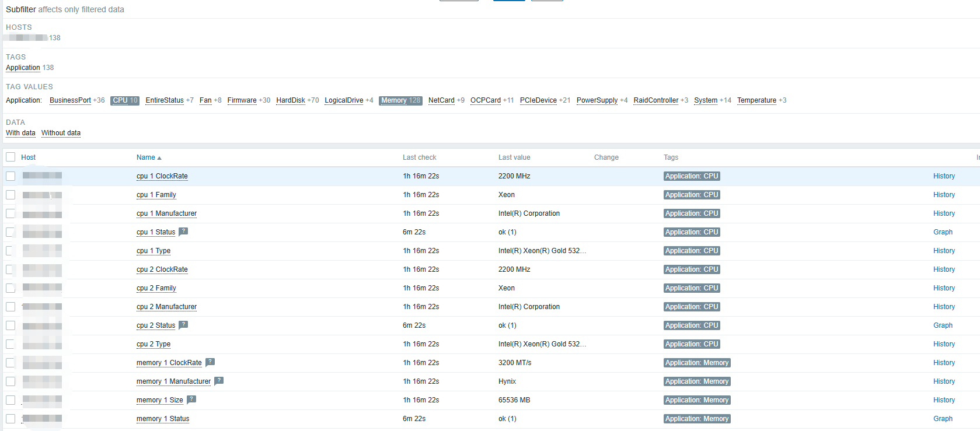Click the Application: Memory tag on memory 1 Status row

click(x=696, y=419)
